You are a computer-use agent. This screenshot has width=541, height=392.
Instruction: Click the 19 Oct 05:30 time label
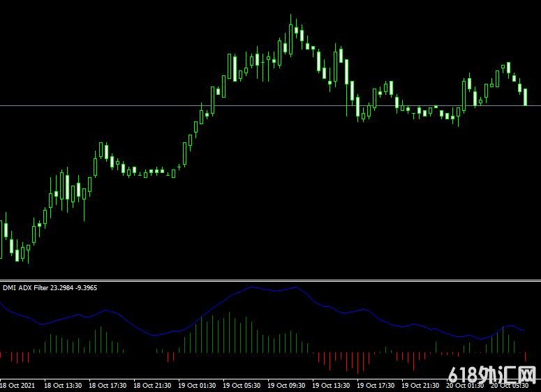tap(242, 385)
